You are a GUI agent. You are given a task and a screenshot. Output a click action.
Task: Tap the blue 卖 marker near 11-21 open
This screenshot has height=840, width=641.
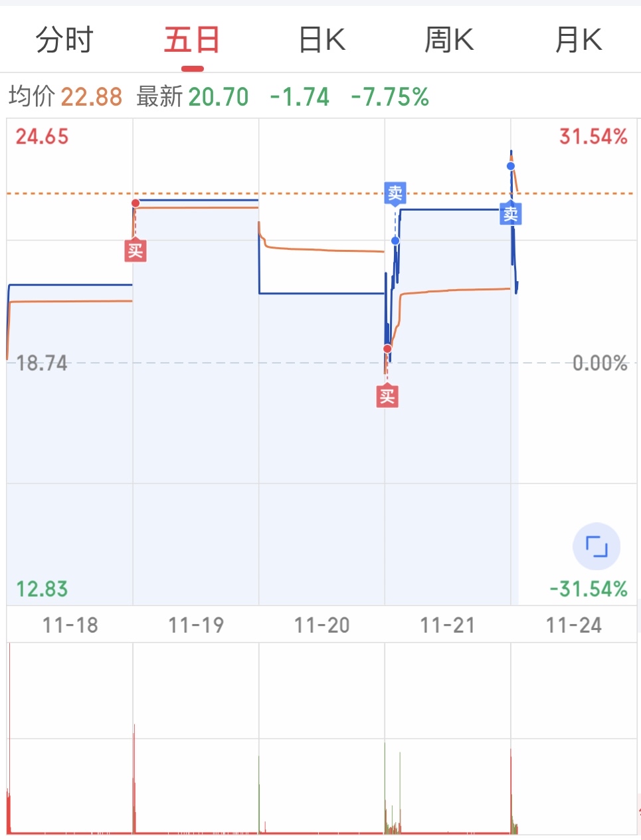point(395,193)
